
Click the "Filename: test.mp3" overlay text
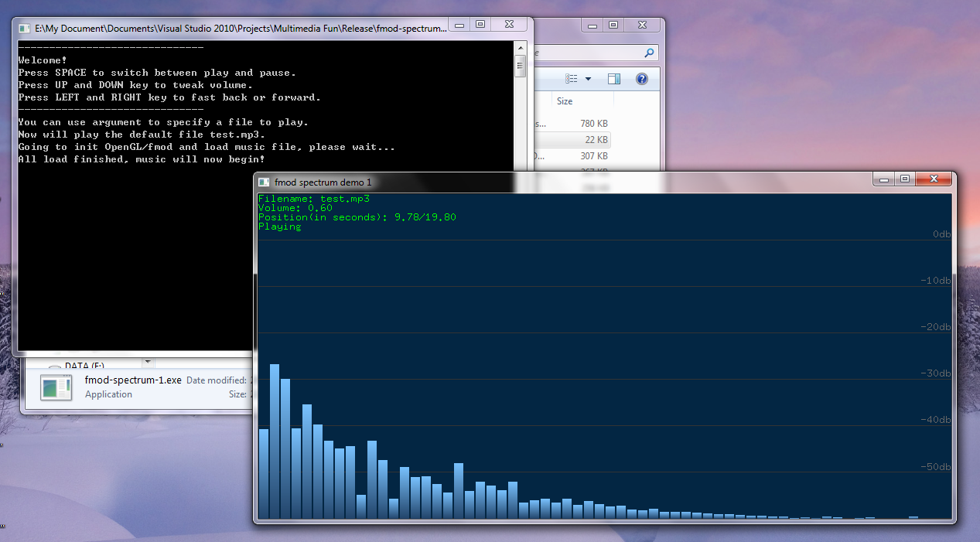[x=314, y=199]
